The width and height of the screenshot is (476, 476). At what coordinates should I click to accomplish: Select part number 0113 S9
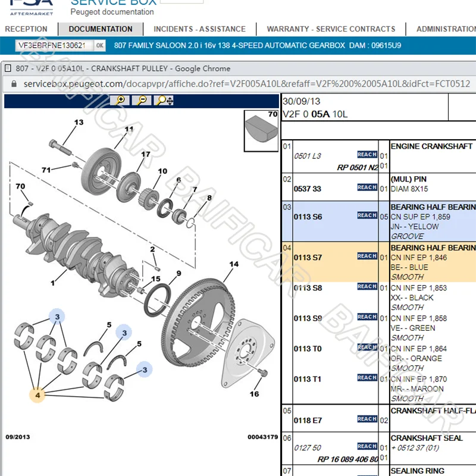[x=308, y=318]
